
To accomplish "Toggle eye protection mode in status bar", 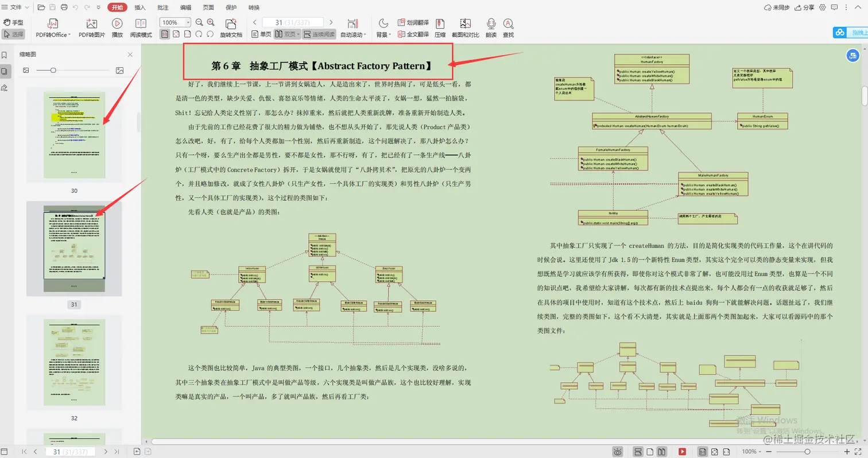I will (x=618, y=452).
